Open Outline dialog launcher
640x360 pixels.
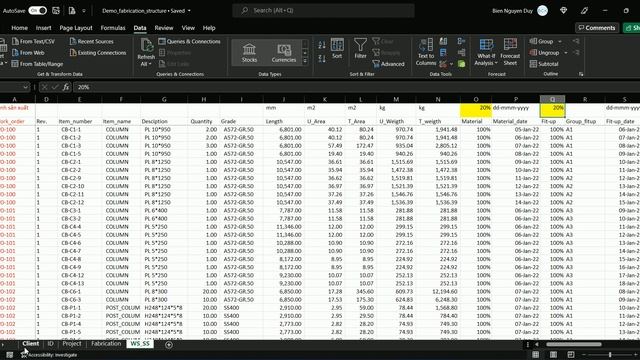581,74
